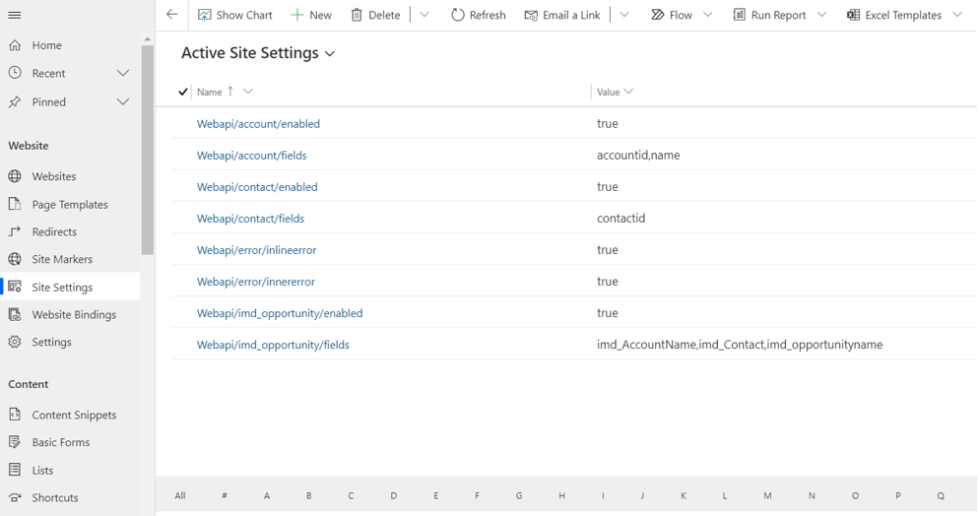Expand the Pinned section chevron
This screenshot has height=516, width=980.
[123, 101]
